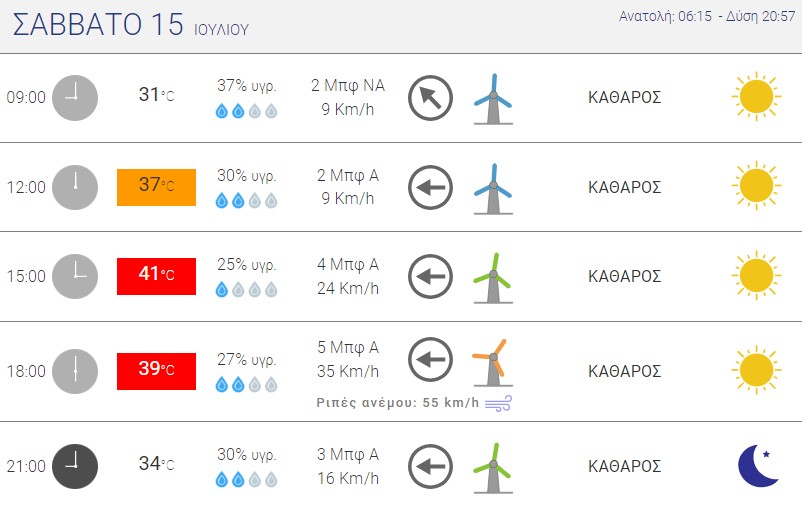Click the 09:00 clock icon
This screenshot has height=511, width=806.
coord(75,98)
